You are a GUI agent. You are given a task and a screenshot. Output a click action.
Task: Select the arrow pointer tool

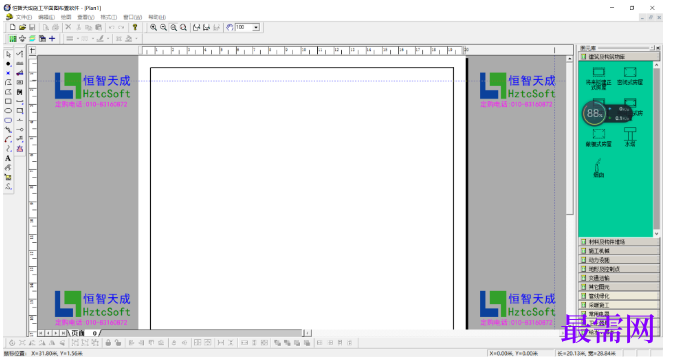tap(8, 54)
